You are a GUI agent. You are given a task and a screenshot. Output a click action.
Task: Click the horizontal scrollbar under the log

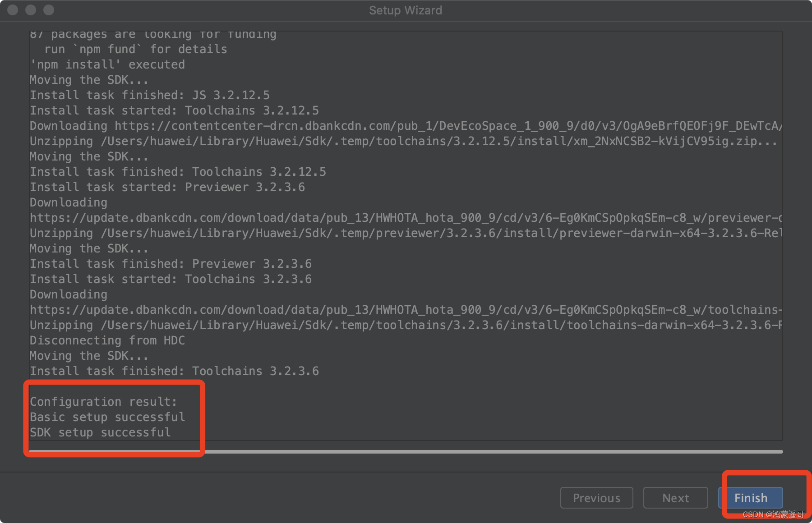[x=406, y=451]
